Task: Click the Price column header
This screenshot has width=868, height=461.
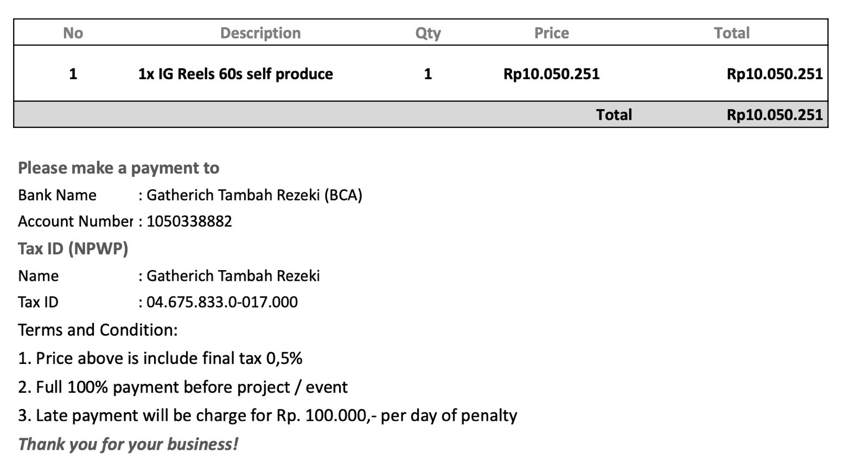Action: point(551,33)
